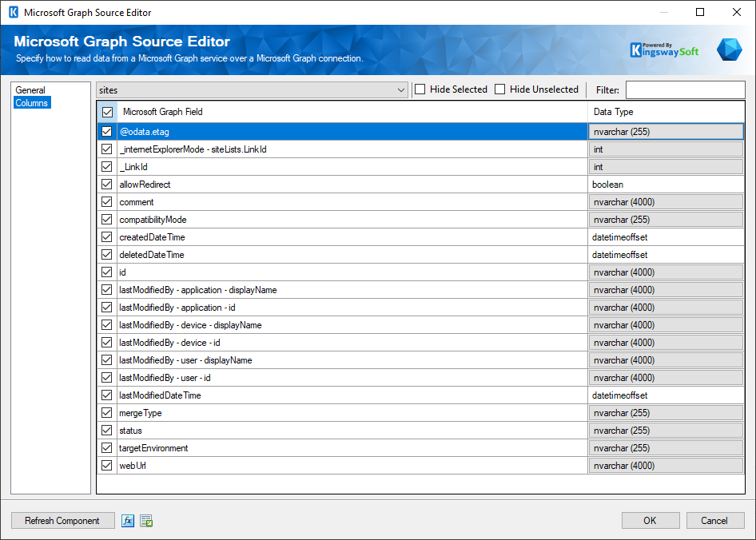Click the export columns to Excel icon
The height and width of the screenshot is (540, 756).
[145, 520]
